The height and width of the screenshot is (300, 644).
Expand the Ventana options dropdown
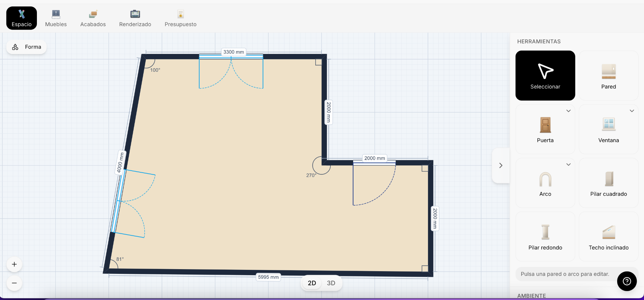(x=632, y=111)
